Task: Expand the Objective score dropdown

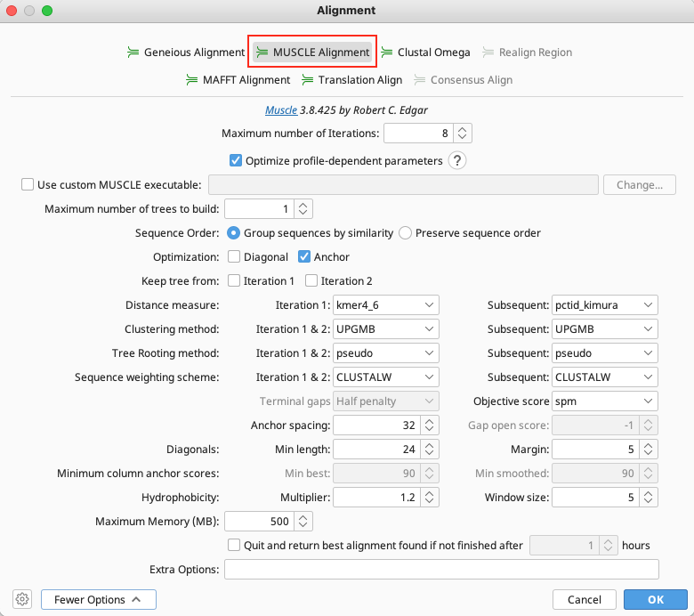Action: (x=604, y=401)
